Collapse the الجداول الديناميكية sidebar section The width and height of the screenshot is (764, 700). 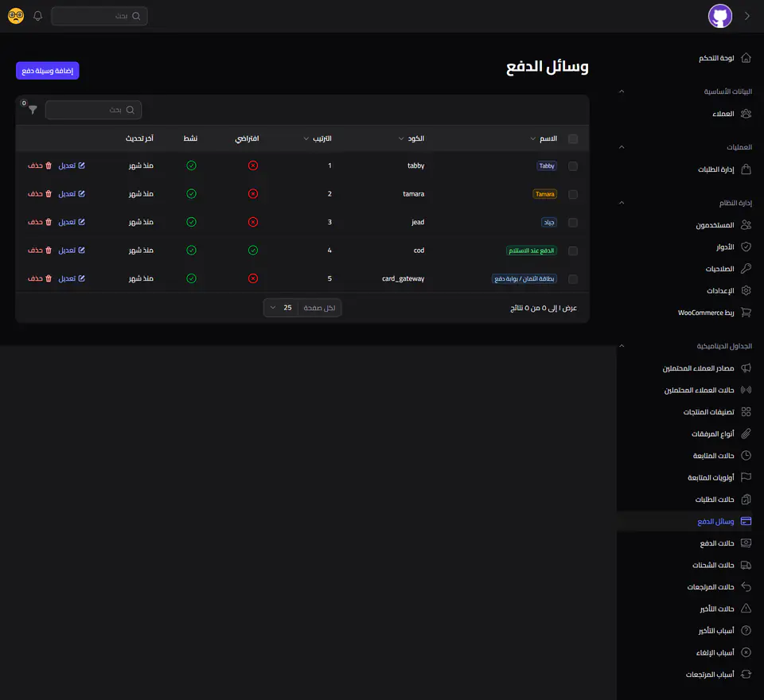click(622, 346)
